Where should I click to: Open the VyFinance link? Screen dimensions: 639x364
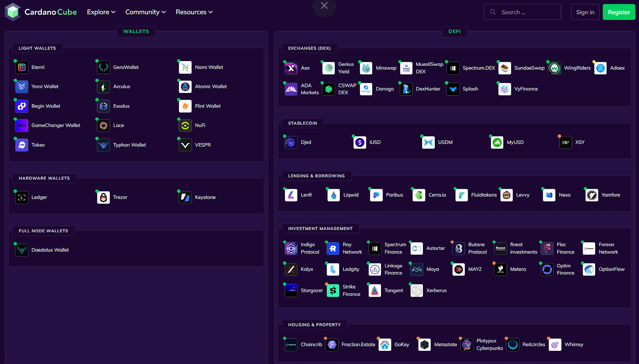(526, 89)
